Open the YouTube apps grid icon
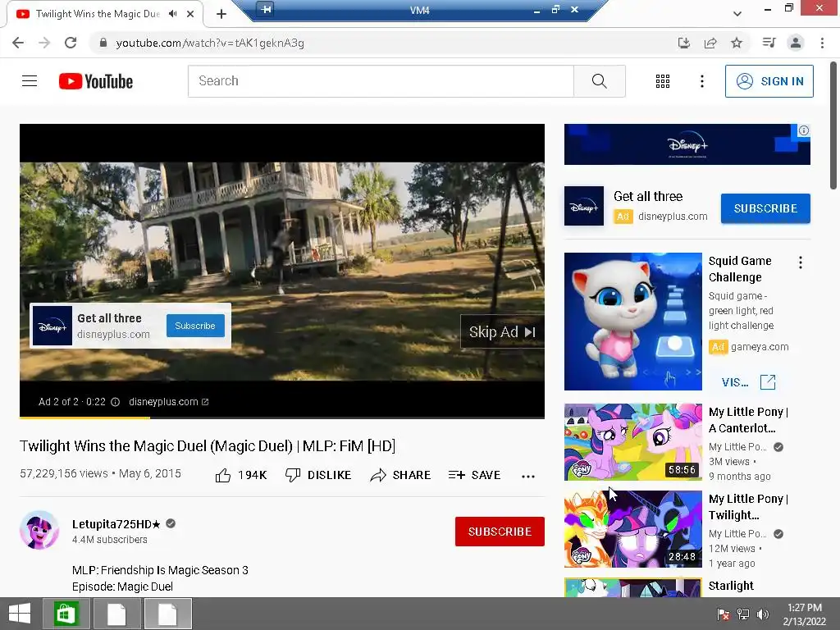 [x=663, y=81]
